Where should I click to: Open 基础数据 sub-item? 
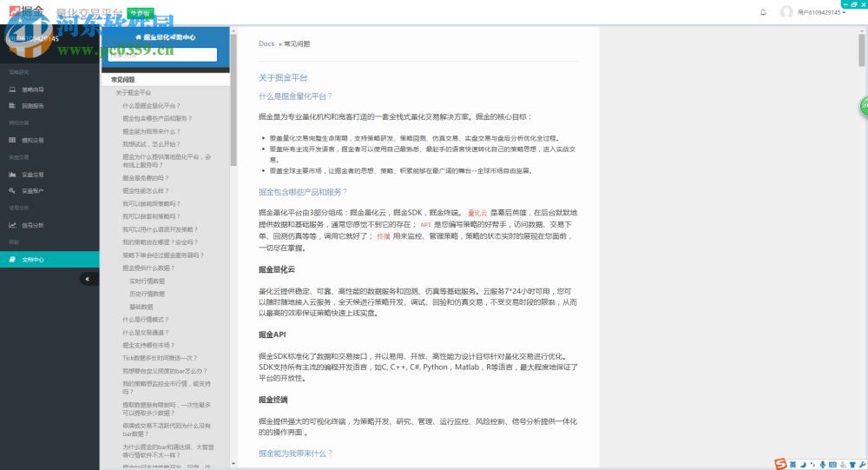pyautogui.click(x=141, y=307)
